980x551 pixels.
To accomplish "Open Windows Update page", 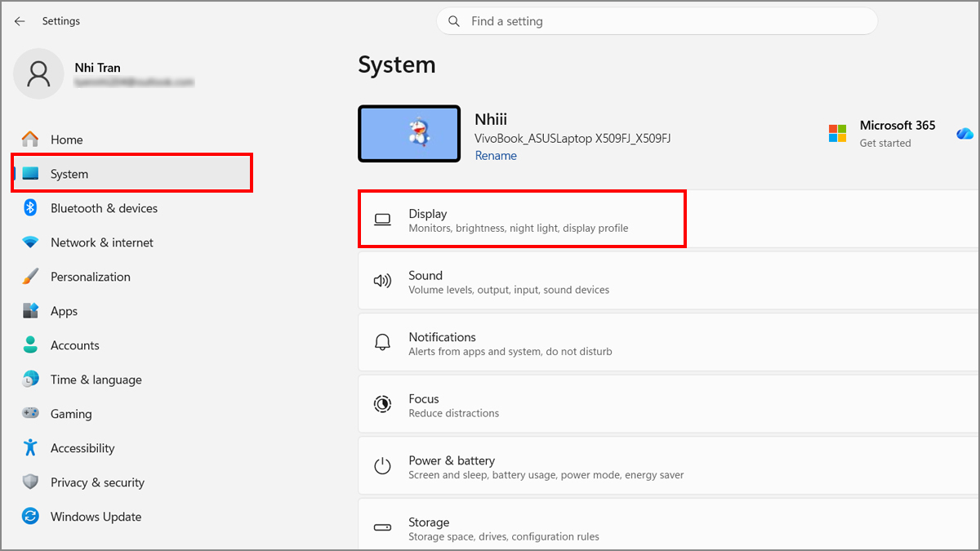I will (x=132, y=517).
